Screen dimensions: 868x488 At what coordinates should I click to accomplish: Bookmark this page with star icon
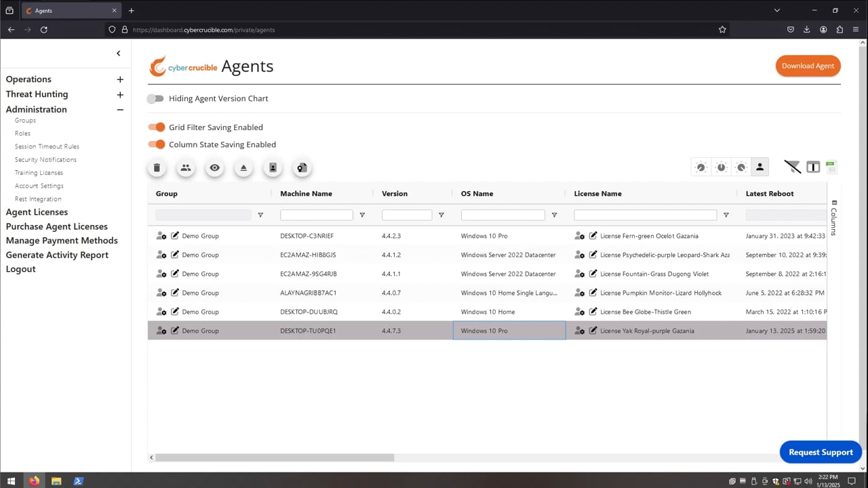pos(722,30)
